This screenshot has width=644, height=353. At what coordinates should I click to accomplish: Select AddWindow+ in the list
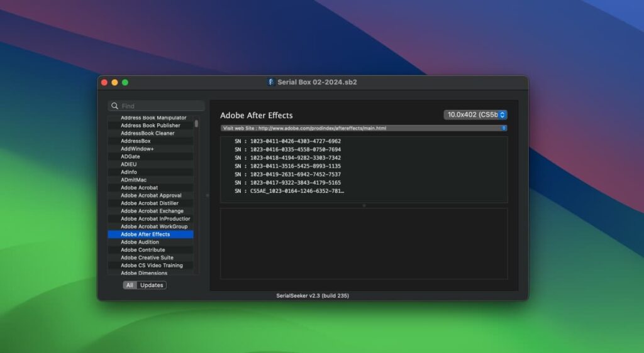pos(150,149)
